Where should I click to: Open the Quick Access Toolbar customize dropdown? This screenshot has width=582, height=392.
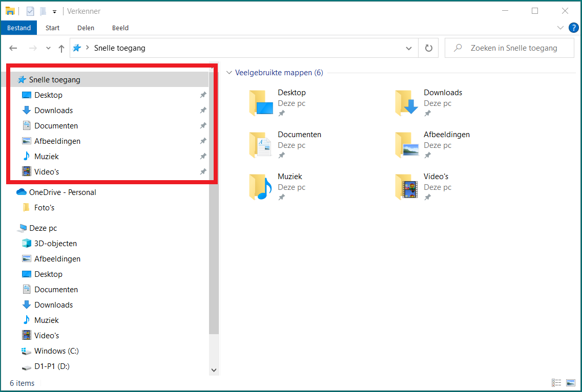point(54,11)
